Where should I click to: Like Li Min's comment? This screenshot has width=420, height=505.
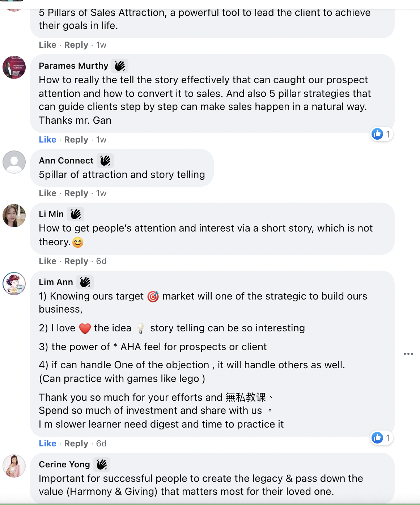point(47,261)
